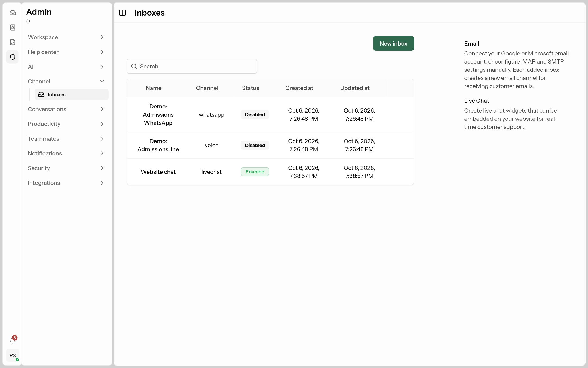The height and width of the screenshot is (368, 588).
Task: Expand the Teammates section
Action: pyautogui.click(x=66, y=138)
